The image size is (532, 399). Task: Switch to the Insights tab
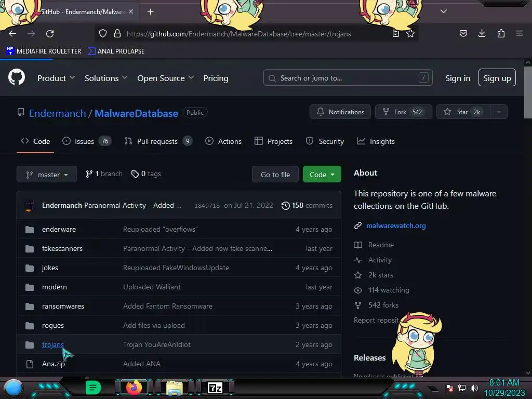pos(376,141)
